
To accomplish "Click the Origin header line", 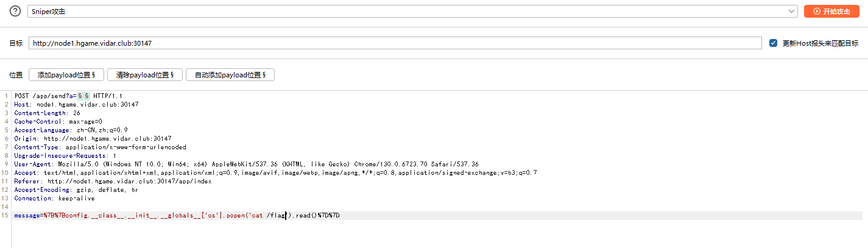I will coord(93,139).
